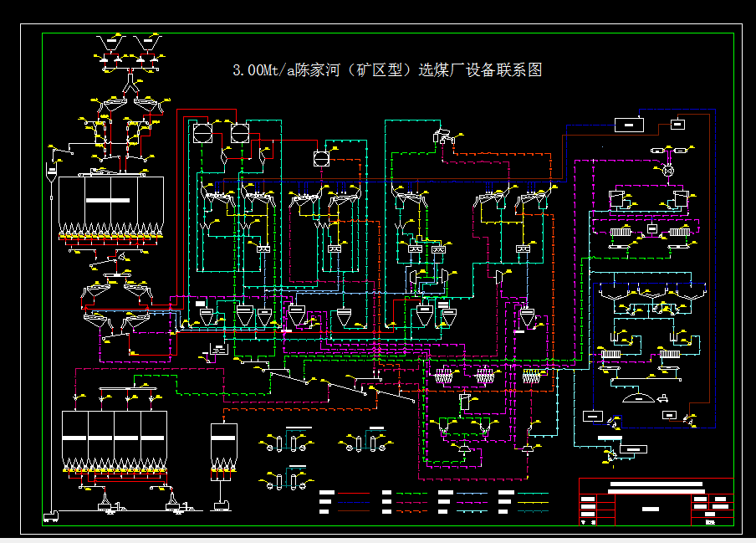Viewport: 756px width, 543px height.
Task: Pick the green dashed line sample in the legend
Action: click(x=411, y=494)
